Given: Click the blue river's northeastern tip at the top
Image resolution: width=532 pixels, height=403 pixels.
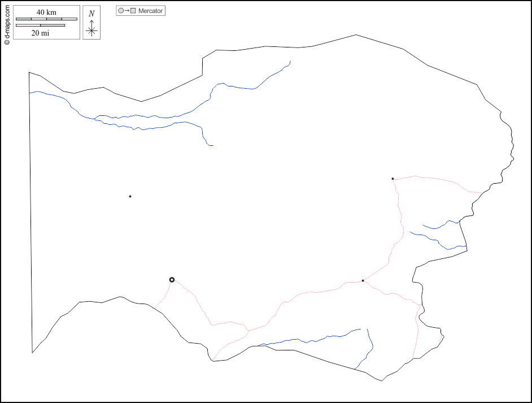Looking at the screenshot, I should pos(290,62).
